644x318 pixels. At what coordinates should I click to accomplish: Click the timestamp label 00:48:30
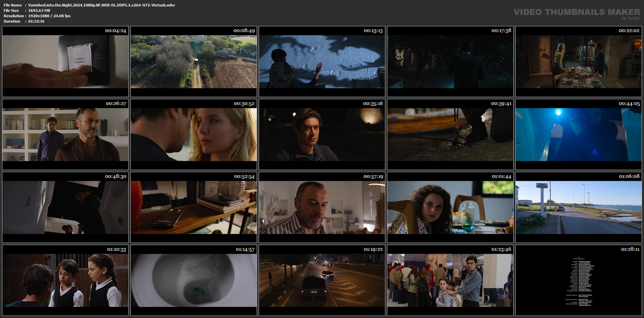[x=116, y=177]
